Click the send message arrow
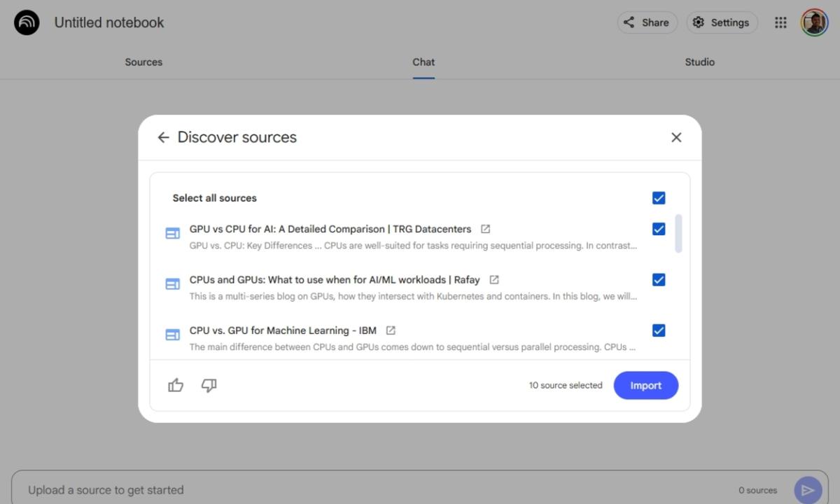Image resolution: width=840 pixels, height=504 pixels. point(808,489)
